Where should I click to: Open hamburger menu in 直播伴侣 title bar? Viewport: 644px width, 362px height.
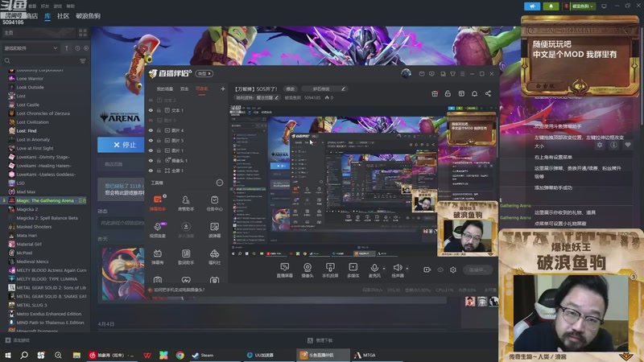[x=462, y=74]
